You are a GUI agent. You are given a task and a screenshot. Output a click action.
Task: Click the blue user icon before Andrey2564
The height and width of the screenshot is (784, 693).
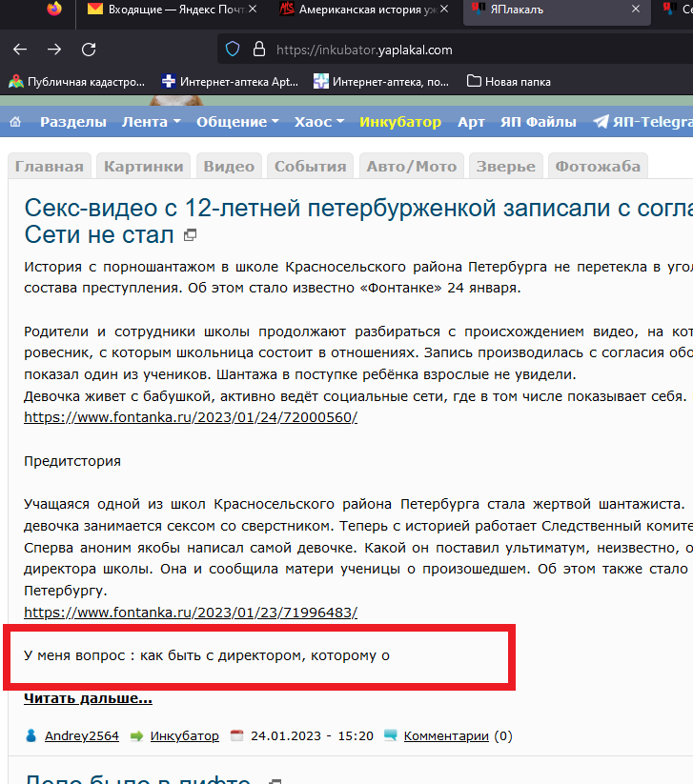point(31,735)
